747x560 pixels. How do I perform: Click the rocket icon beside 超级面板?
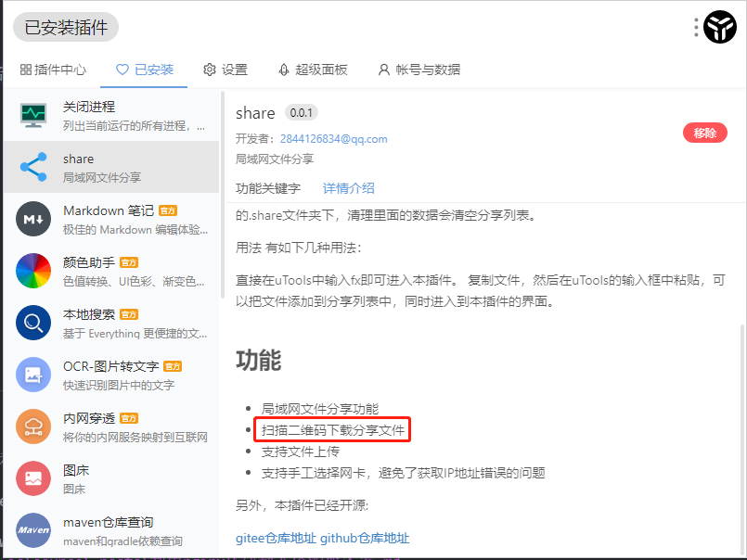[x=284, y=70]
